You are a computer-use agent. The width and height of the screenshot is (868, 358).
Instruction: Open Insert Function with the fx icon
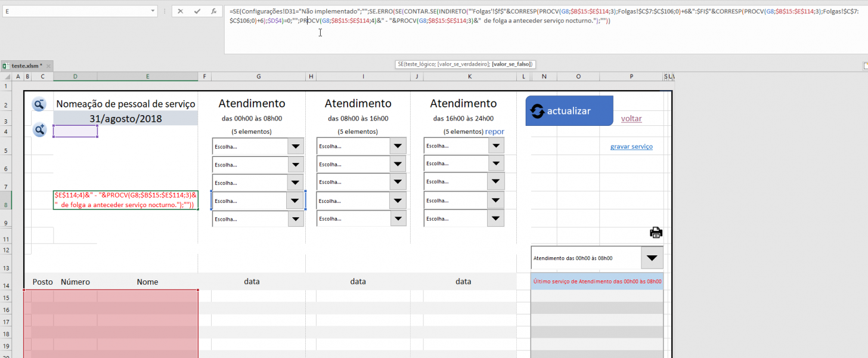[x=214, y=11]
